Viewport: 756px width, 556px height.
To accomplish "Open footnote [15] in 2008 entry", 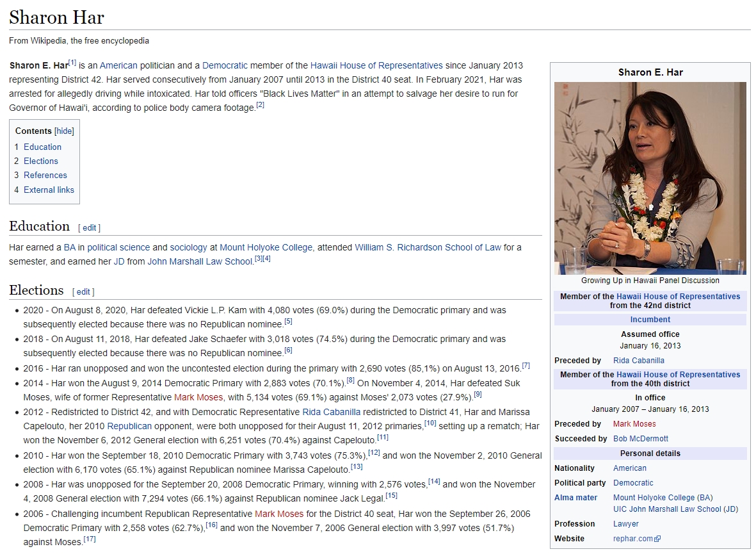I will pyautogui.click(x=391, y=495).
